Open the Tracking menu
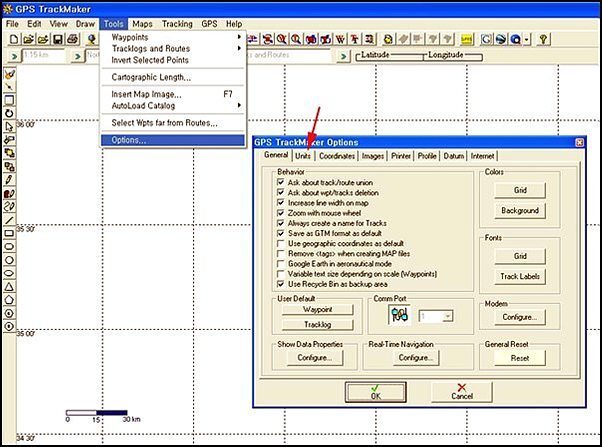The width and height of the screenshot is (602, 447). coord(177,24)
